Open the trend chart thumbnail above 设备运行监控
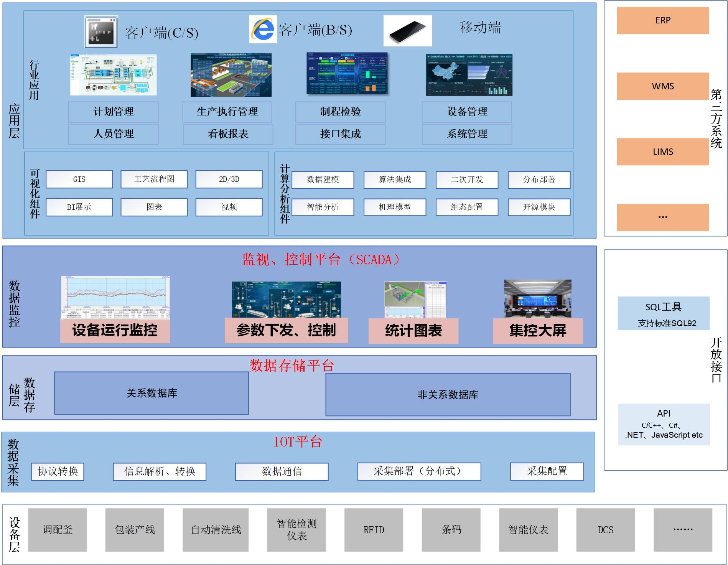 tap(115, 297)
